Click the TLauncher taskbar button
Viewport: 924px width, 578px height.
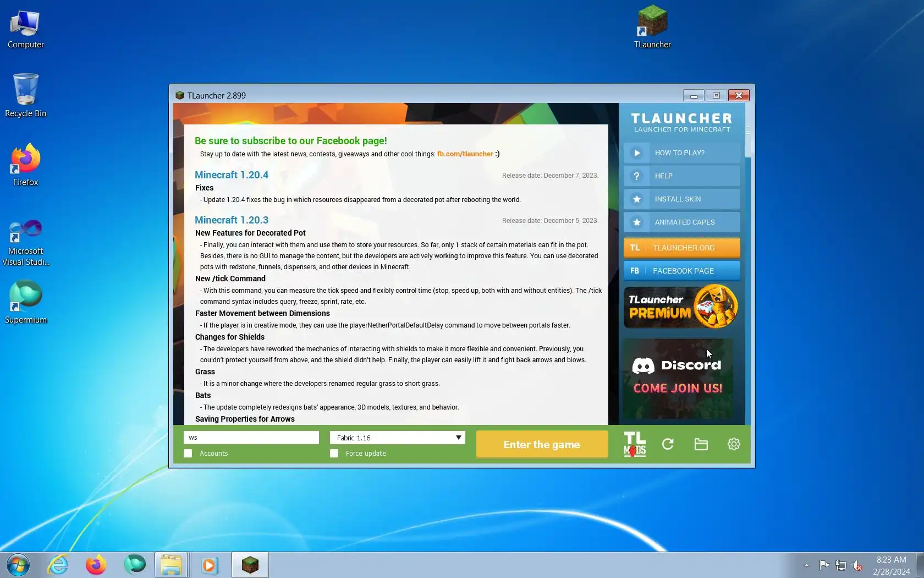coord(250,565)
